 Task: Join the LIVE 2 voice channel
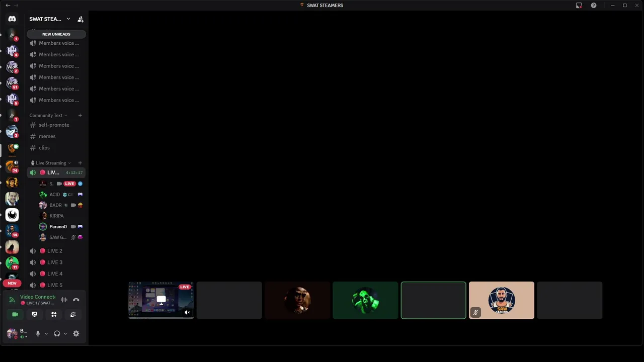(56, 251)
